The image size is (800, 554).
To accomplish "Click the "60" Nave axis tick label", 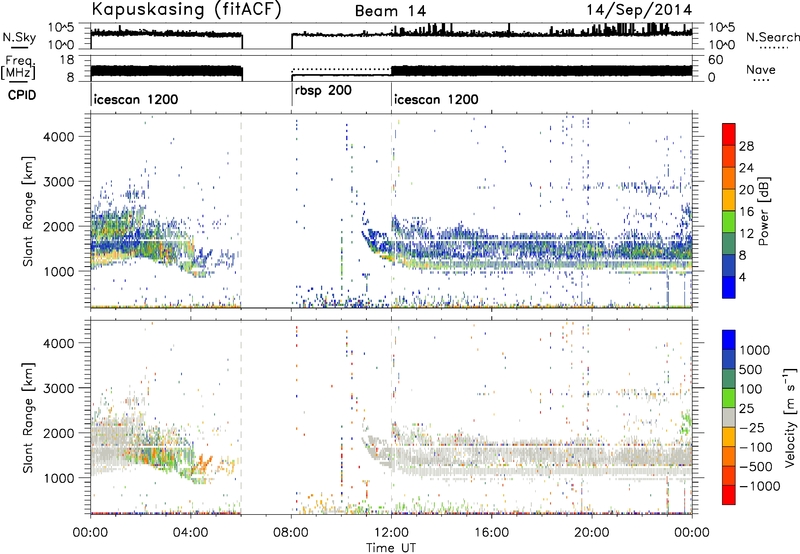I will coord(716,60).
